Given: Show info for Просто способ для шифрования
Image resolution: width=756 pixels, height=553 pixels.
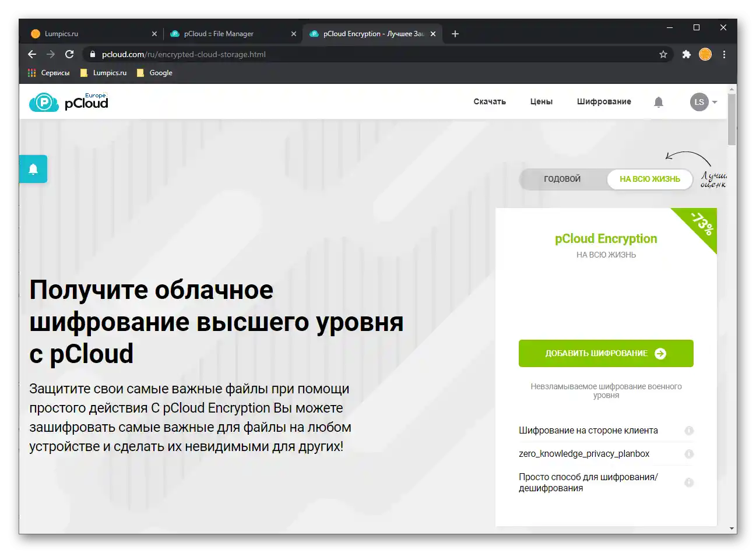Looking at the screenshot, I should tap(689, 482).
